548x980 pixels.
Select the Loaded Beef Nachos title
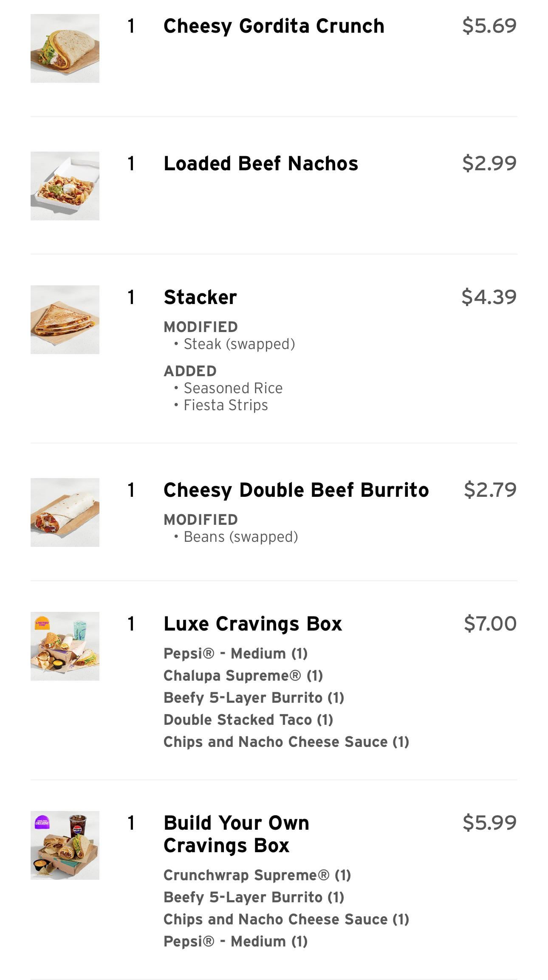[260, 163]
